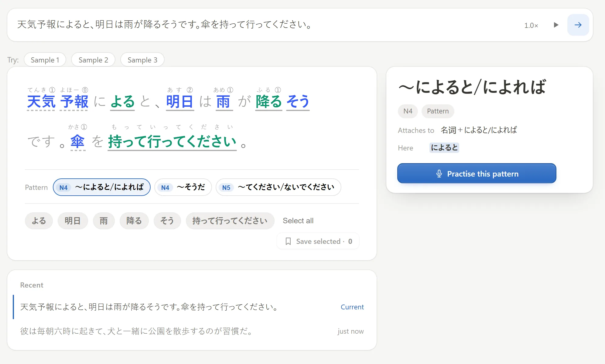Screen dimensions: 605x364
Task: Load Sample 3 sentence
Action: tap(142, 60)
